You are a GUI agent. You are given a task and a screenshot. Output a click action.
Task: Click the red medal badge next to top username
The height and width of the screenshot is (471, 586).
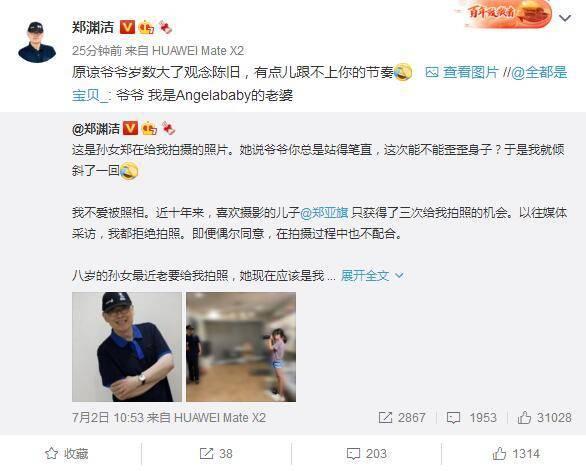[x=165, y=27]
